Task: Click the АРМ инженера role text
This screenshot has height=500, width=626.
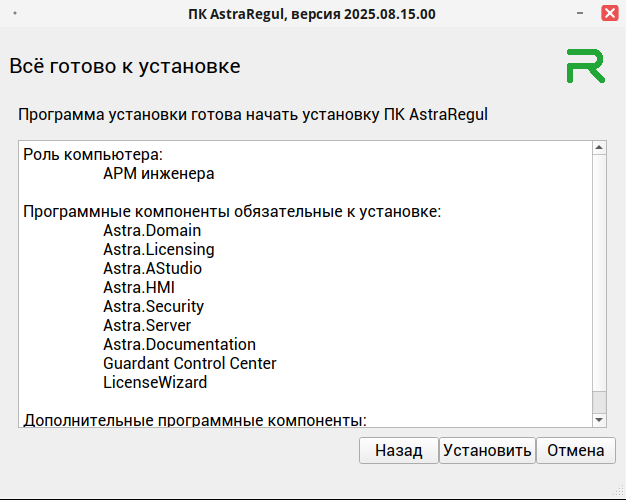Action: [159, 174]
